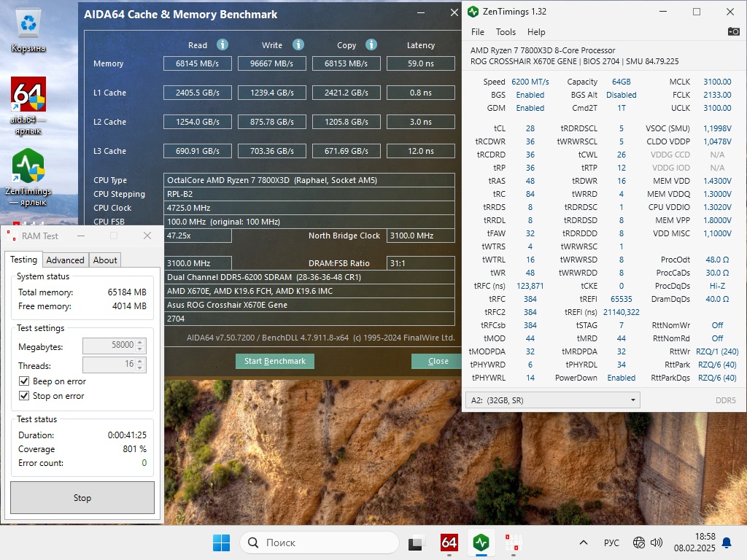Screen dimensions: 747x560
Task: Click ZenTimings title bar logo icon
Action: coord(473,12)
